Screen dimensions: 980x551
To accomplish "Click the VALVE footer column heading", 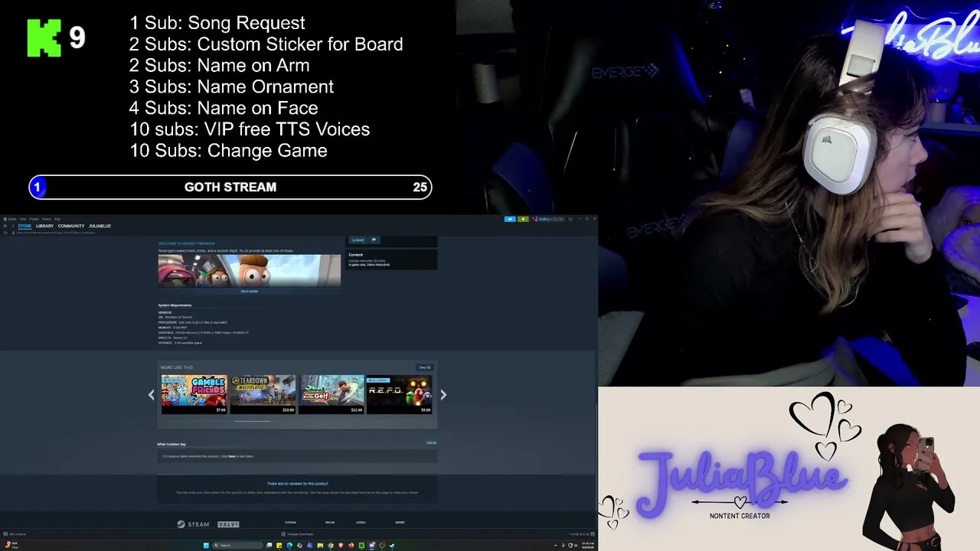I will tap(330, 523).
